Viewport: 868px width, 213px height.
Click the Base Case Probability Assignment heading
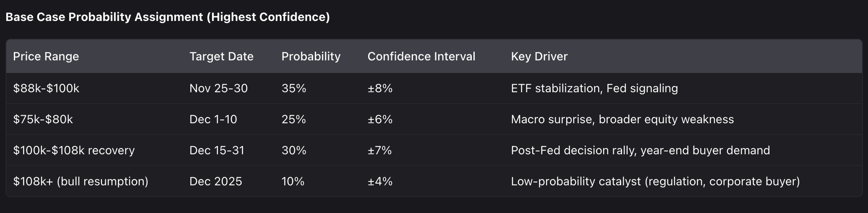[167, 17]
